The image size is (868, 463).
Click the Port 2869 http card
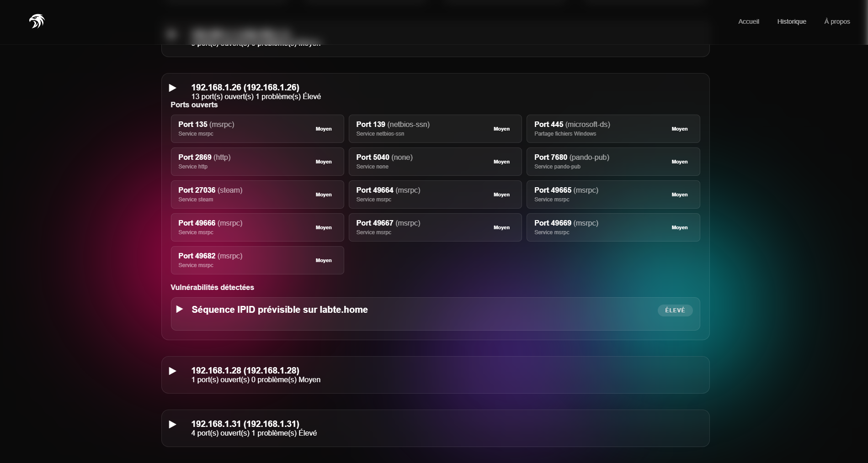point(257,162)
